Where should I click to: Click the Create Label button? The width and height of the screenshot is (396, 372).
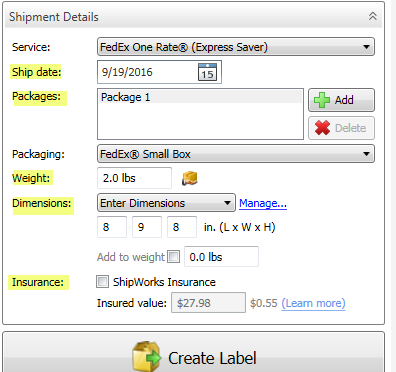(x=193, y=352)
